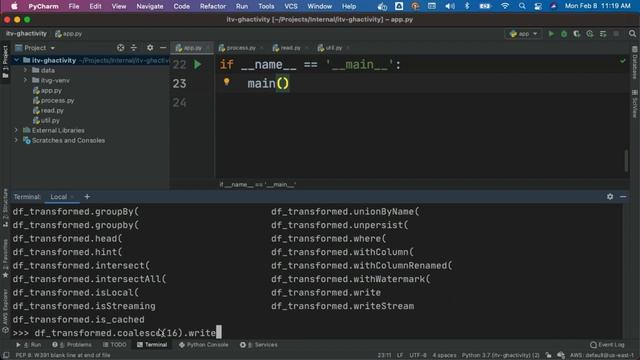Click the yellow lightbulb intention icon

227,82
